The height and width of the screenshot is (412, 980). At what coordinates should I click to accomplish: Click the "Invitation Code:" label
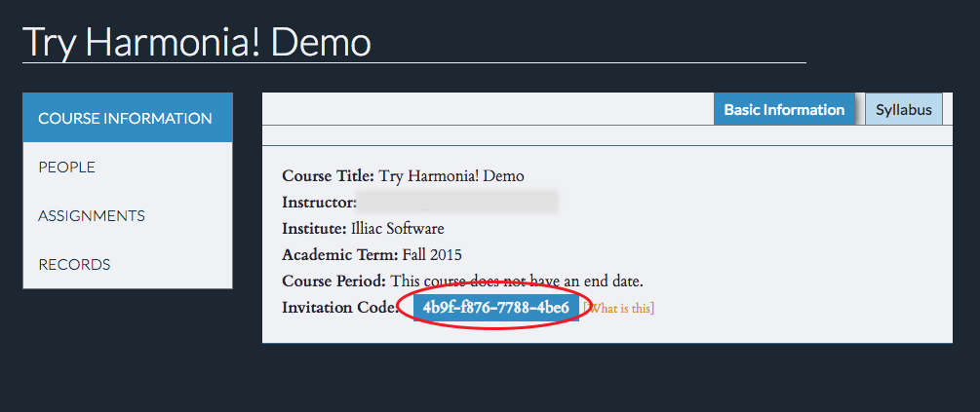click(339, 308)
